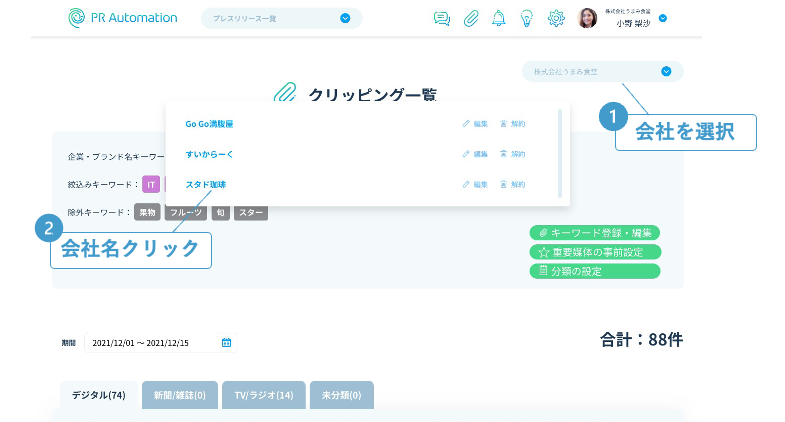Screen dimensions: 785x422
Task: Open the chat messages icon in header
Action: pyautogui.click(x=441, y=18)
